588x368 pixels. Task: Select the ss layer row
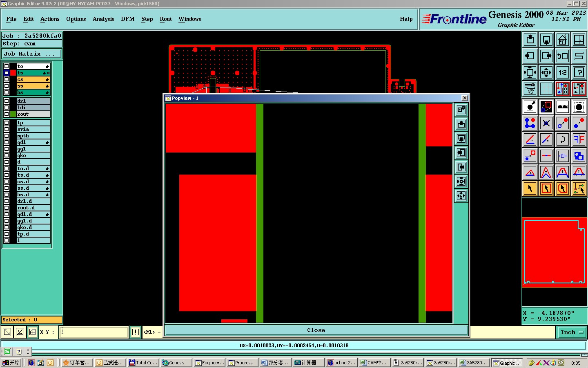(33, 86)
